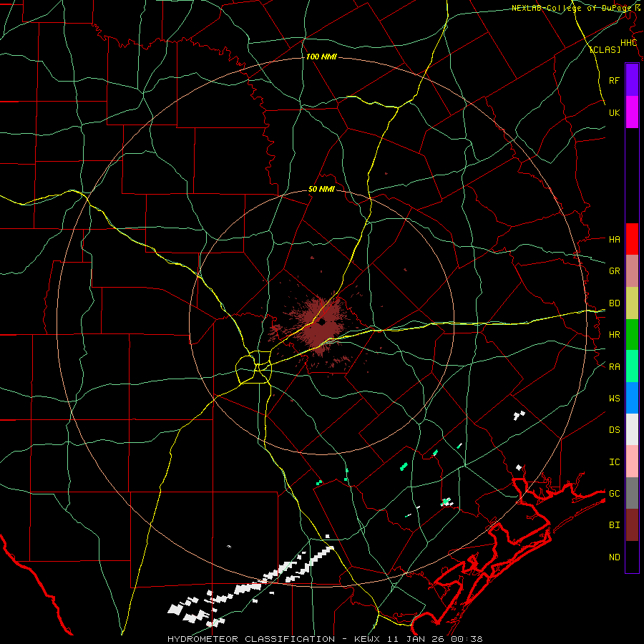Click the UK magenta legend swatch

coord(632,112)
